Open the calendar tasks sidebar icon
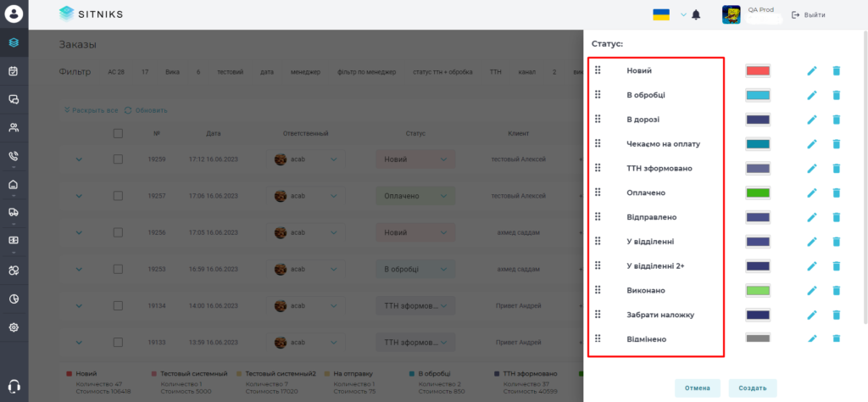This screenshot has width=868, height=402. tap(14, 71)
